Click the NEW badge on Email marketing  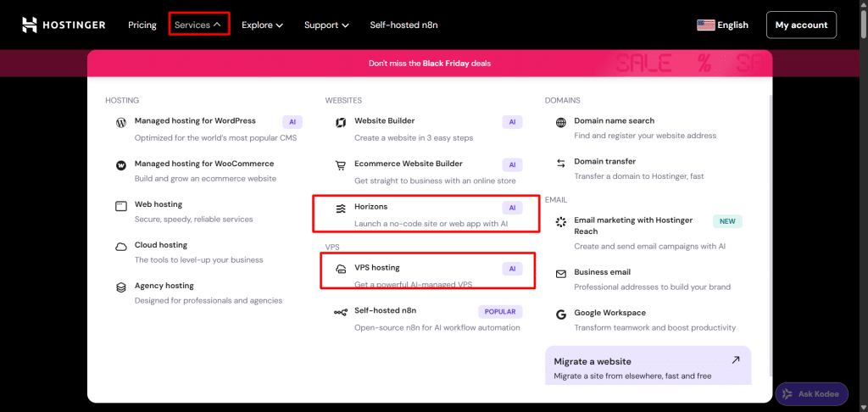pyautogui.click(x=727, y=221)
